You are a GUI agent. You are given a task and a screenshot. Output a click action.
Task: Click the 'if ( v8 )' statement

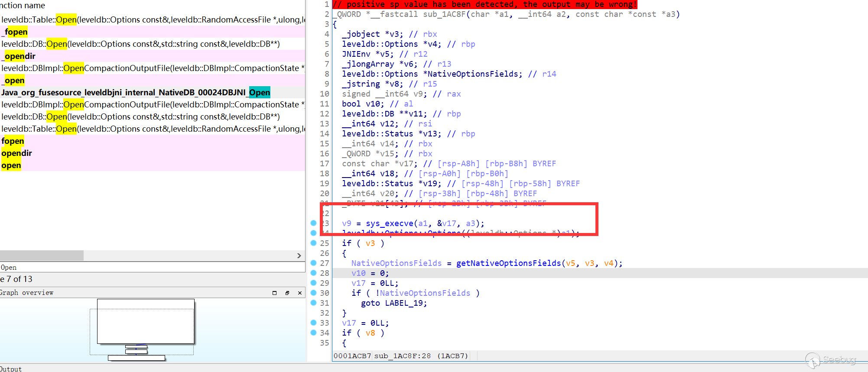tap(363, 333)
